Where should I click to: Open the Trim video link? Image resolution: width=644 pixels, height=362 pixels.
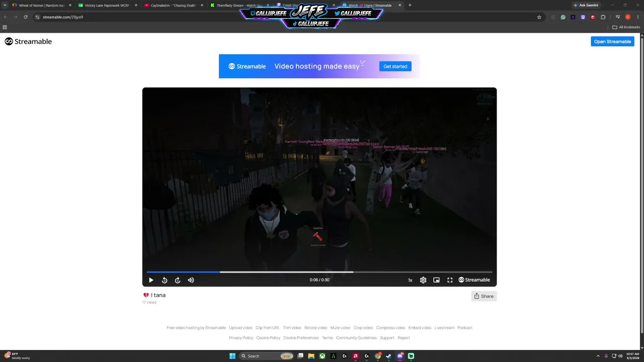[x=292, y=328]
